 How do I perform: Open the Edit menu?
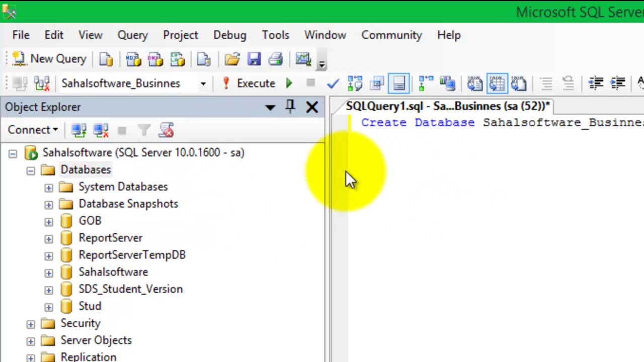coord(54,35)
